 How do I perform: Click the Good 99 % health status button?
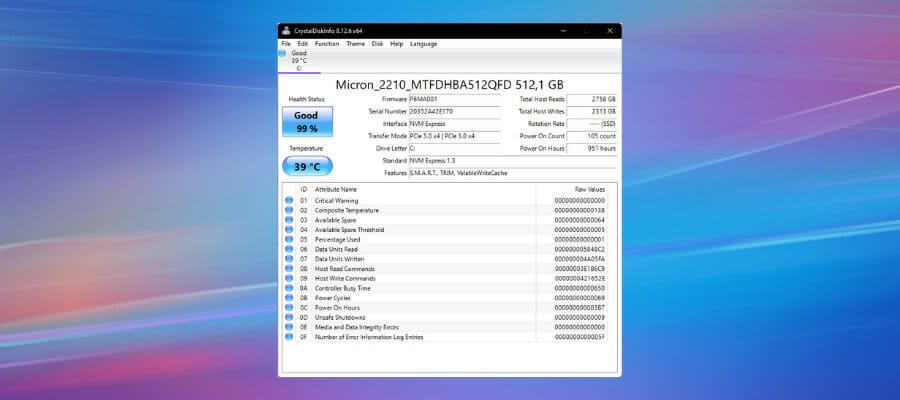(307, 121)
